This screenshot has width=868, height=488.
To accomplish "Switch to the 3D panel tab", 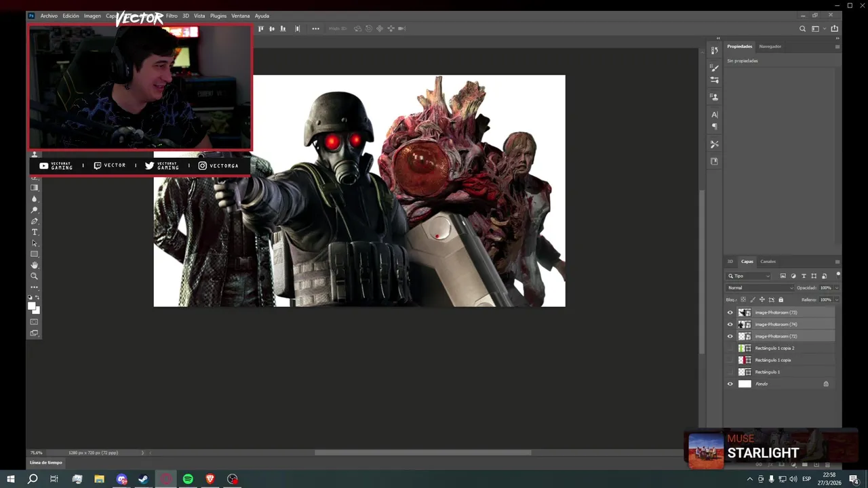I will [730, 262].
